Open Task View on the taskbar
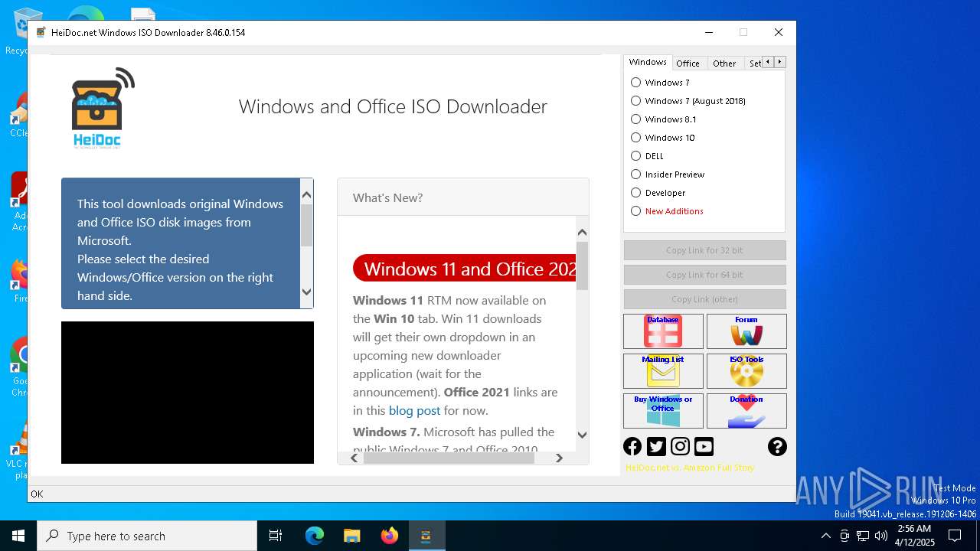Screen dimensions: 980x551 (x=276, y=536)
